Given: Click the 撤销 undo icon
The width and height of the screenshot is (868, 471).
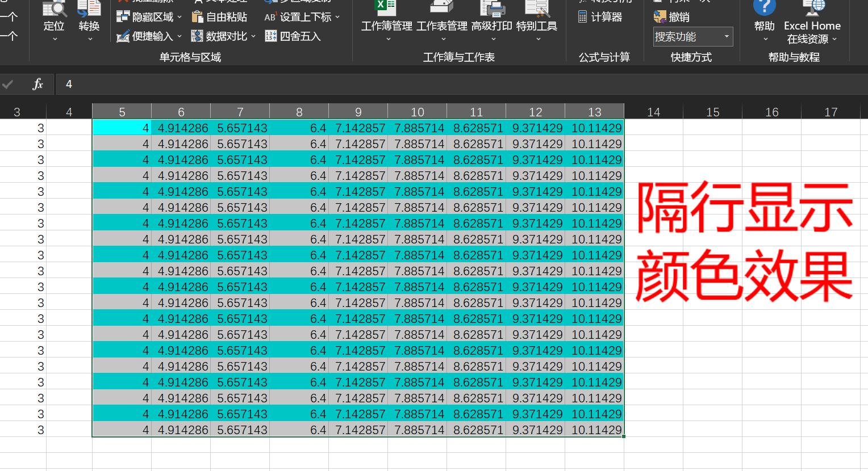Looking at the screenshot, I should [x=660, y=17].
